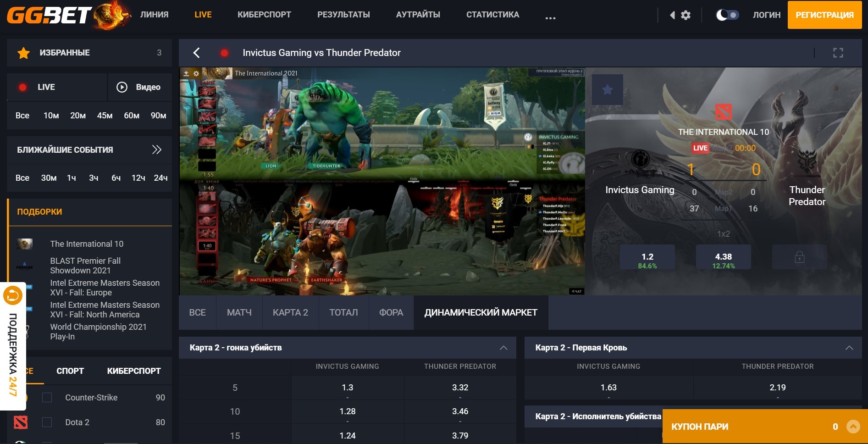The image size is (868, 444).
Task: Open World Championship 2021 Play-In
Action: [x=98, y=332]
